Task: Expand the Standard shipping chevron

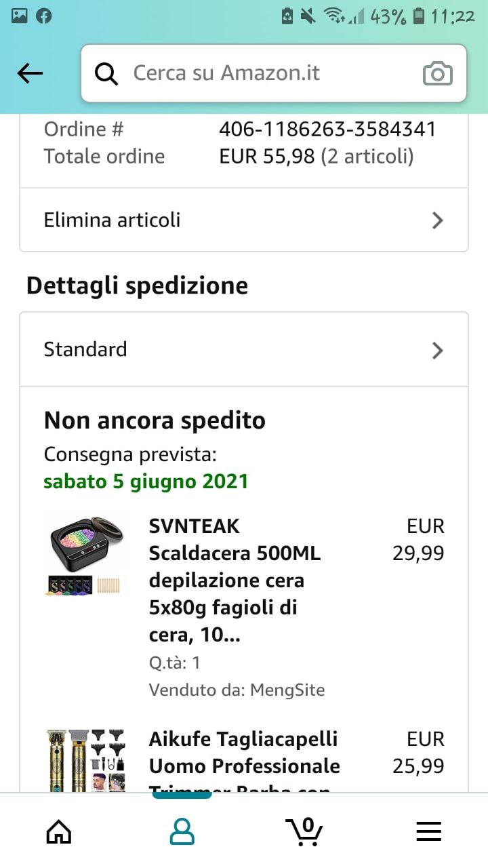Action: (438, 350)
